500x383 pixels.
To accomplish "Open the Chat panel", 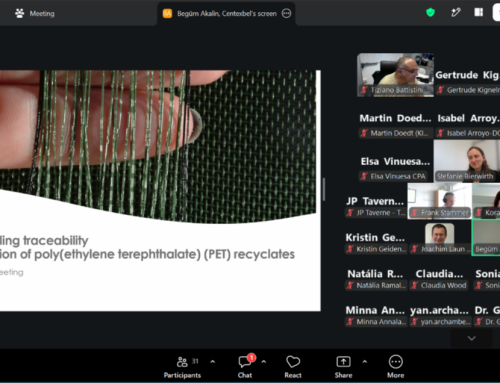I will click(x=245, y=367).
